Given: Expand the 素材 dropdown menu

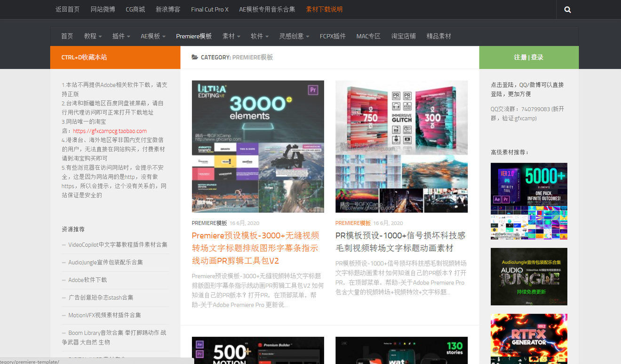Looking at the screenshot, I should (x=231, y=36).
